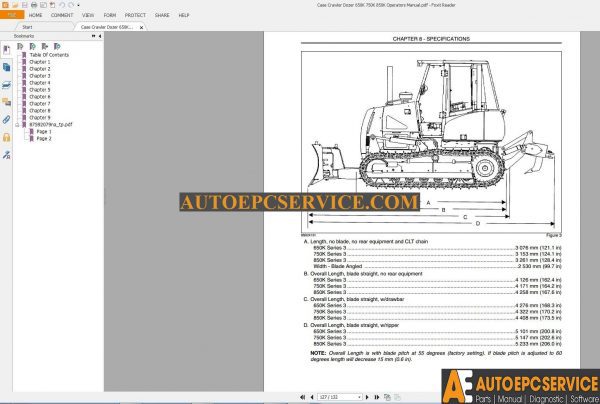600x404 pixels.
Task: Open the SHARE ribbon tab
Action: [162, 15]
